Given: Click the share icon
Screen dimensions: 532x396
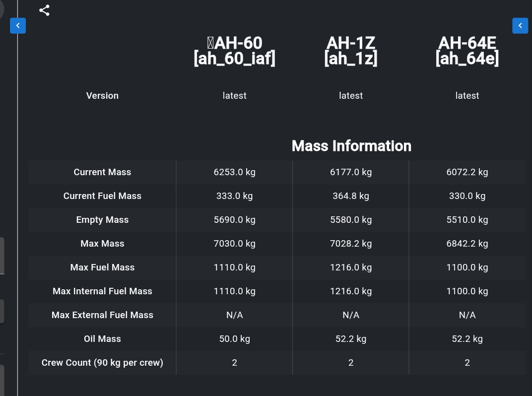Looking at the screenshot, I should click(45, 10).
